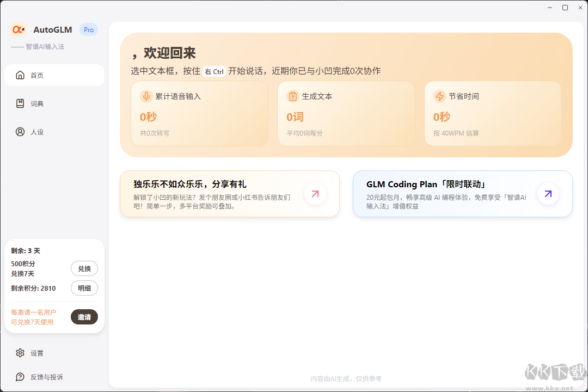Click the 剩余积分: 2810 text
Image resolution: width=588 pixels, height=392 pixels.
click(33, 288)
